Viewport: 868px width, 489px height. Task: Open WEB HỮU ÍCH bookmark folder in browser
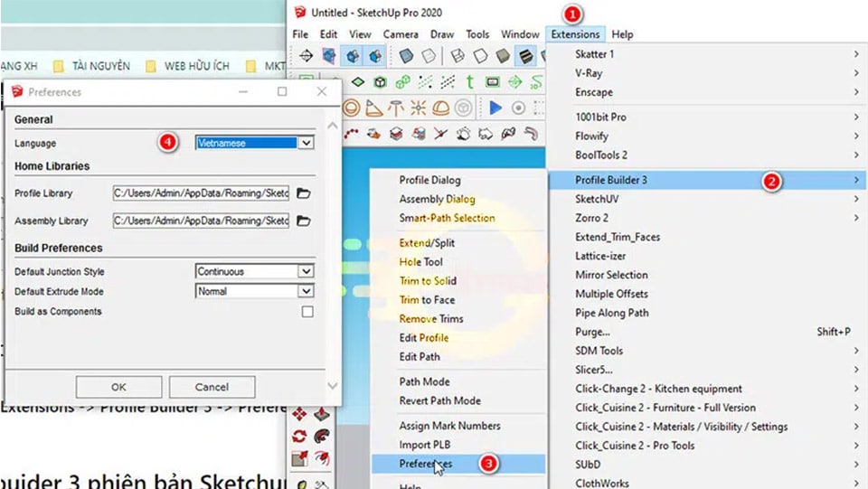click(x=188, y=66)
